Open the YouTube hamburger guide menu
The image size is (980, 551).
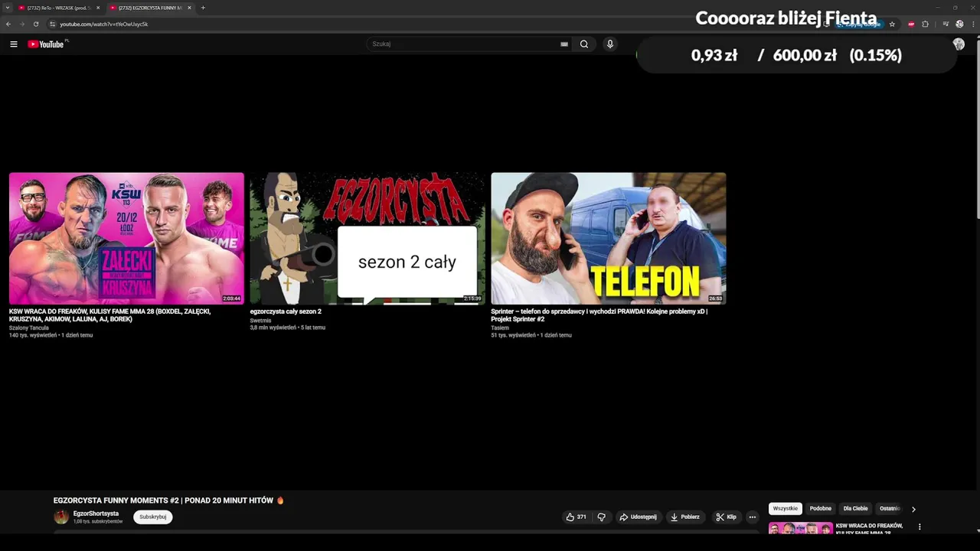tap(13, 44)
